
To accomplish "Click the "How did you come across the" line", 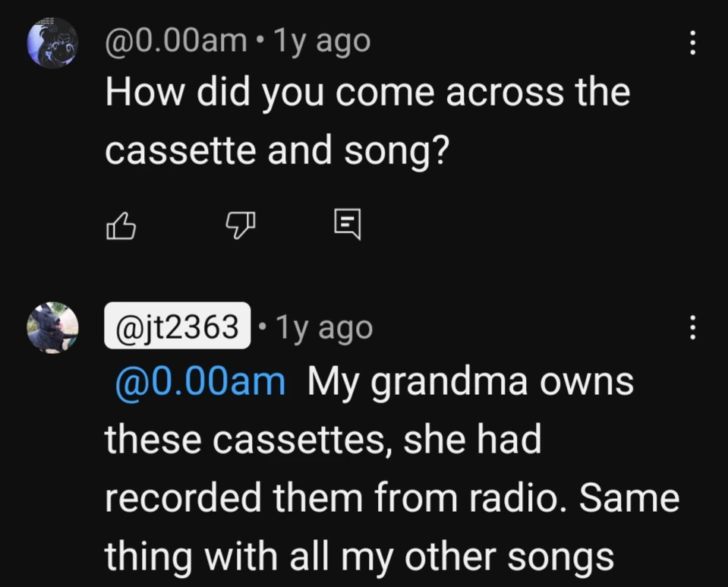I will coord(367,93).
